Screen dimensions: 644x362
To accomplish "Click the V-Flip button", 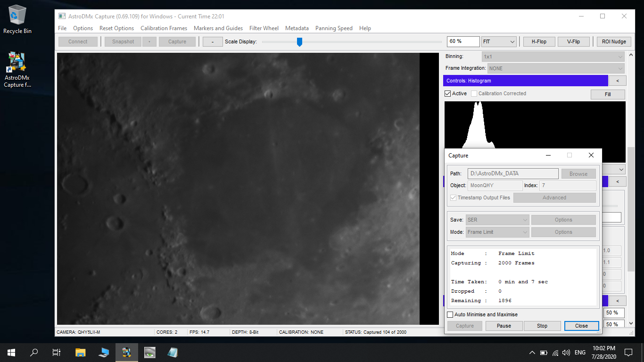I will click(x=573, y=41).
